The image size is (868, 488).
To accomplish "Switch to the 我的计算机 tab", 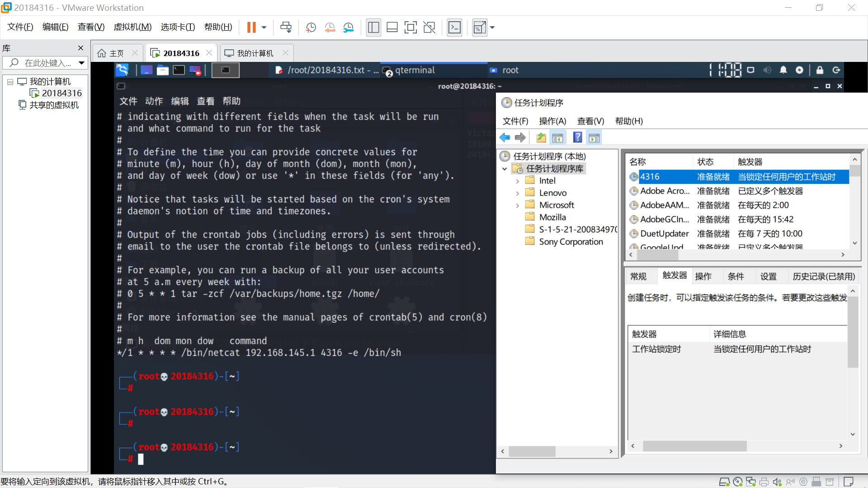I will click(x=255, y=53).
